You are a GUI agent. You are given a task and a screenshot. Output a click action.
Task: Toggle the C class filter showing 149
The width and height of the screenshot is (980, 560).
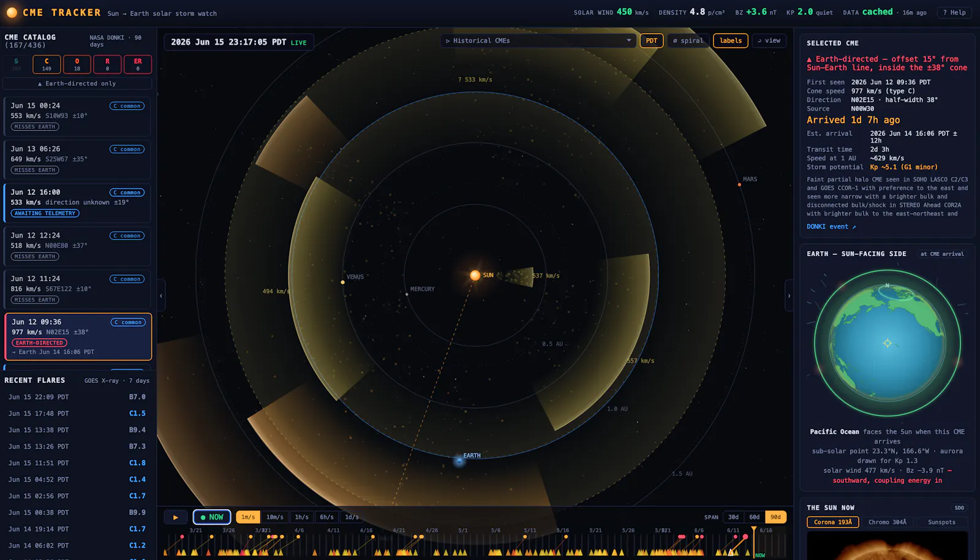point(47,64)
